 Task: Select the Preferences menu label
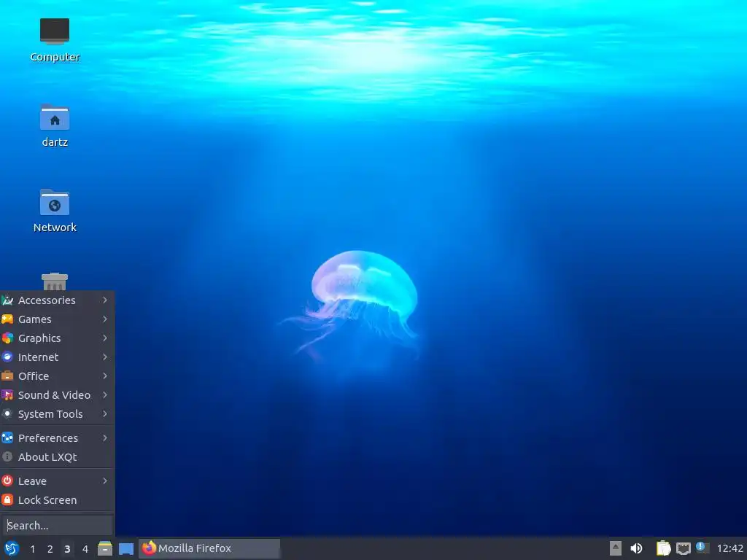point(48,437)
